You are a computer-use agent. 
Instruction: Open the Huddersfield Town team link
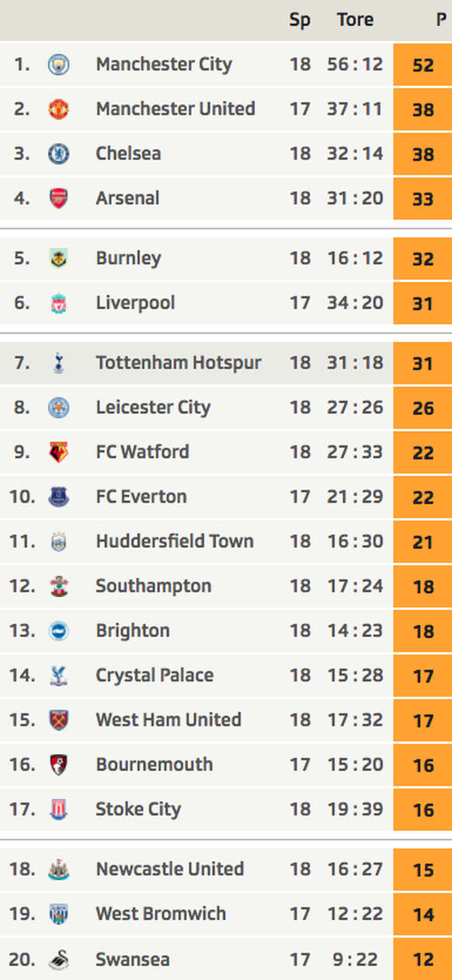coord(175,541)
